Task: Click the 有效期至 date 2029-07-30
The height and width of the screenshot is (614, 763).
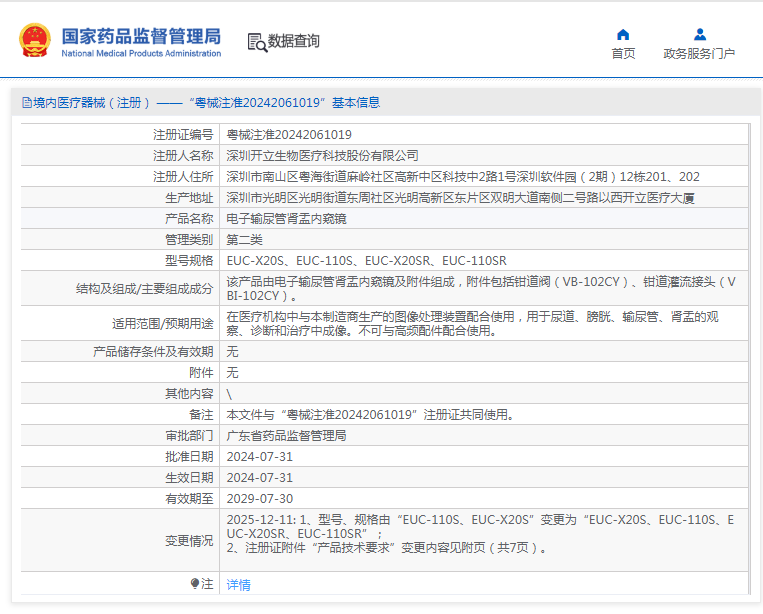Action: click(x=260, y=499)
